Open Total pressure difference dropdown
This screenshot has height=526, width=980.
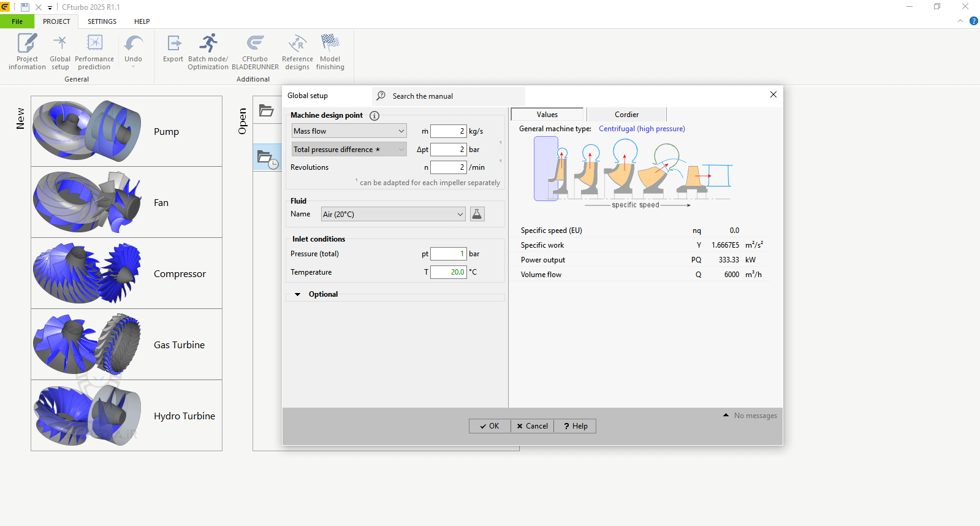click(349, 150)
